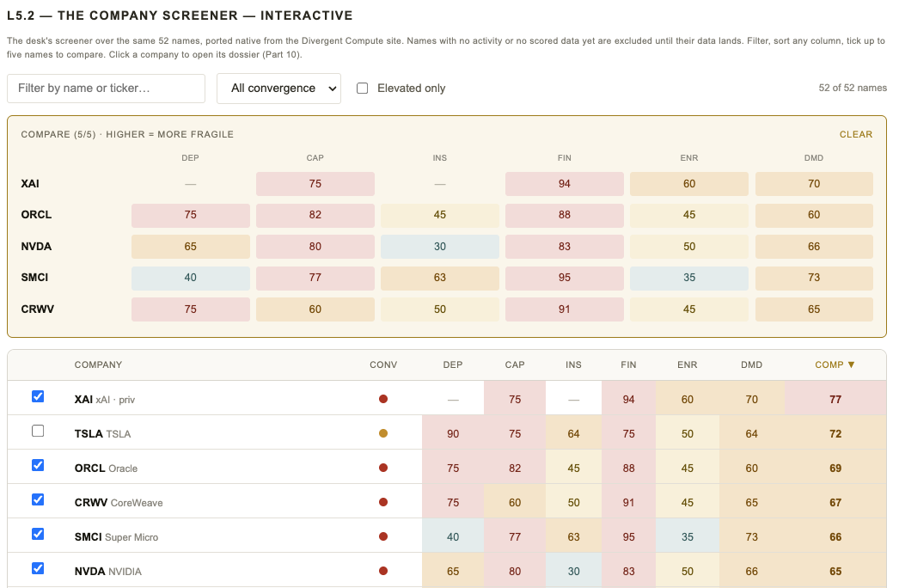
Task: Open the XAI xAI priv dossier
Action: tap(104, 399)
